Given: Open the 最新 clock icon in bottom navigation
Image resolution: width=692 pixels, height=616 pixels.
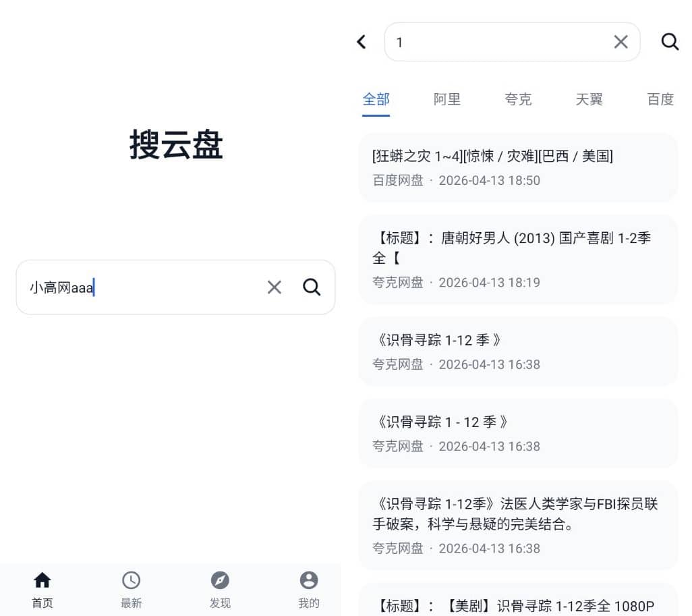Looking at the screenshot, I should point(131,579).
